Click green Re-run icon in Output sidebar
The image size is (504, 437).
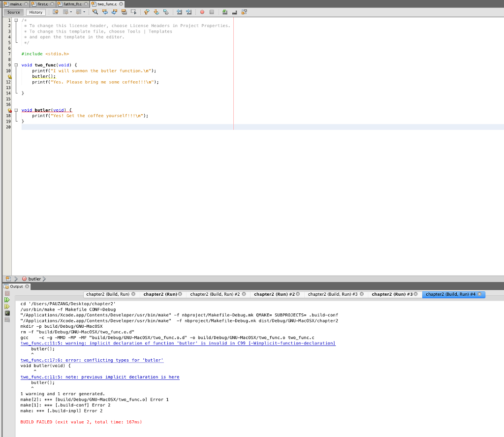[7, 300]
